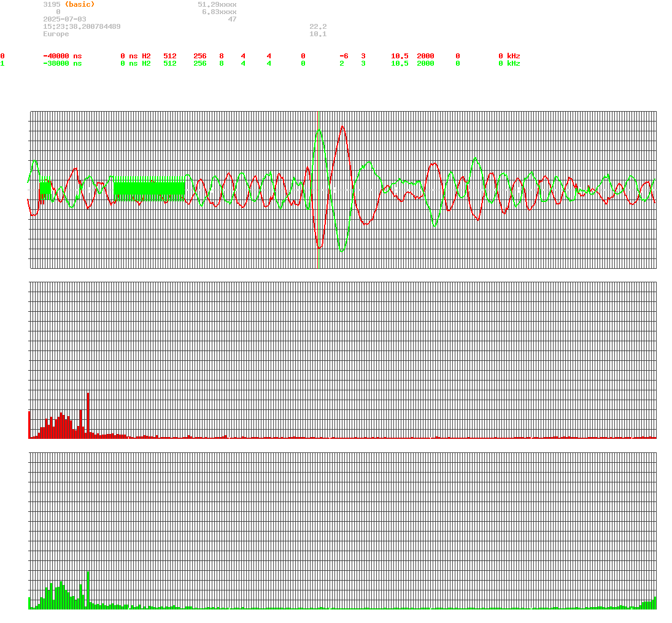Click the green 512 value
This screenshot has width=672, height=623.
coord(170,63)
